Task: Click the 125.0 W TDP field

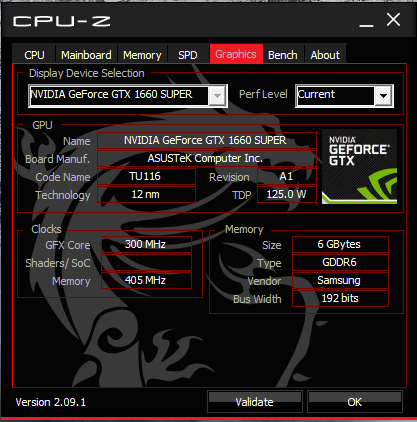Action: coord(287,194)
